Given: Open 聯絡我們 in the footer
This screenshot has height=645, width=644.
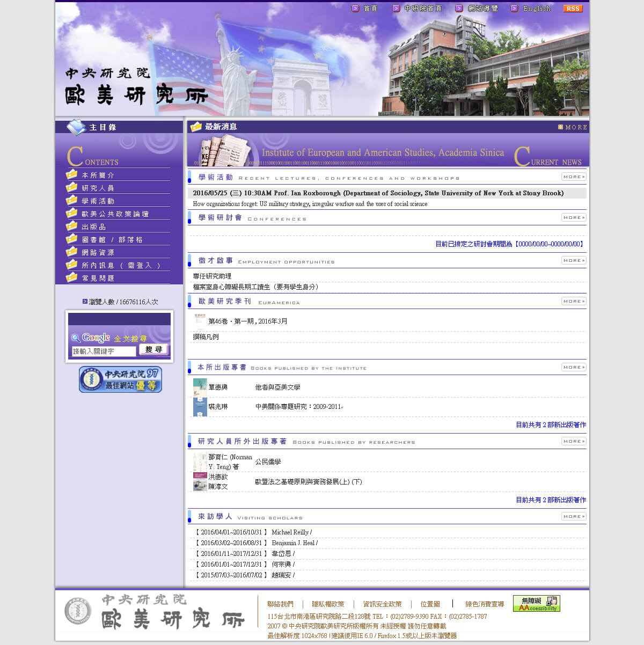Looking at the screenshot, I should click(x=281, y=604).
